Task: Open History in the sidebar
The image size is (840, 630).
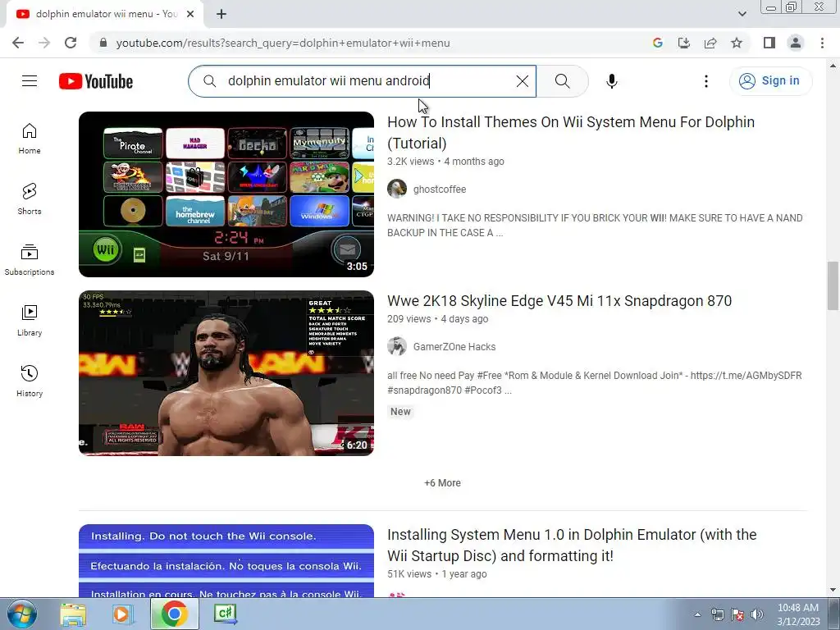Action: pyautogui.click(x=30, y=381)
